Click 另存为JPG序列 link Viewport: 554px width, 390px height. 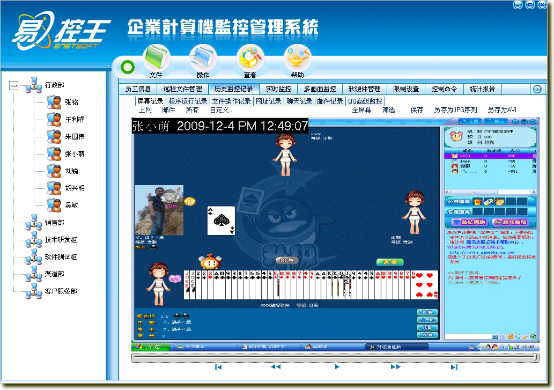tap(456, 110)
